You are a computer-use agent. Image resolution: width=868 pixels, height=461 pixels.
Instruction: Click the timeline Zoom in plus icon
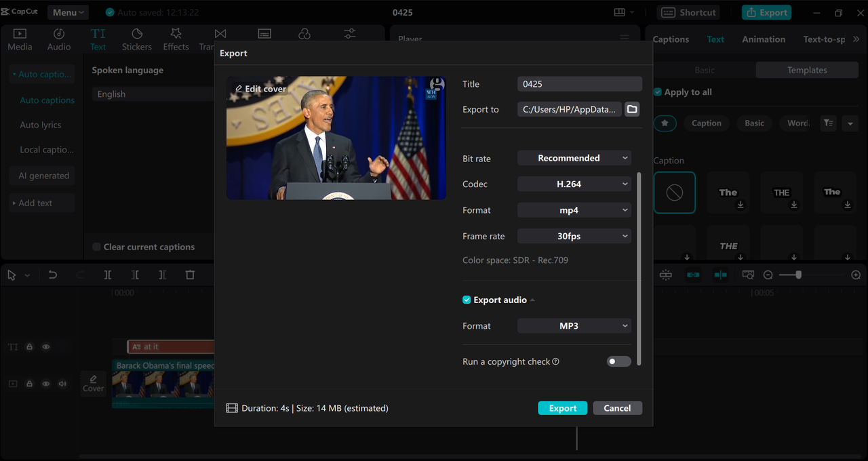click(856, 275)
